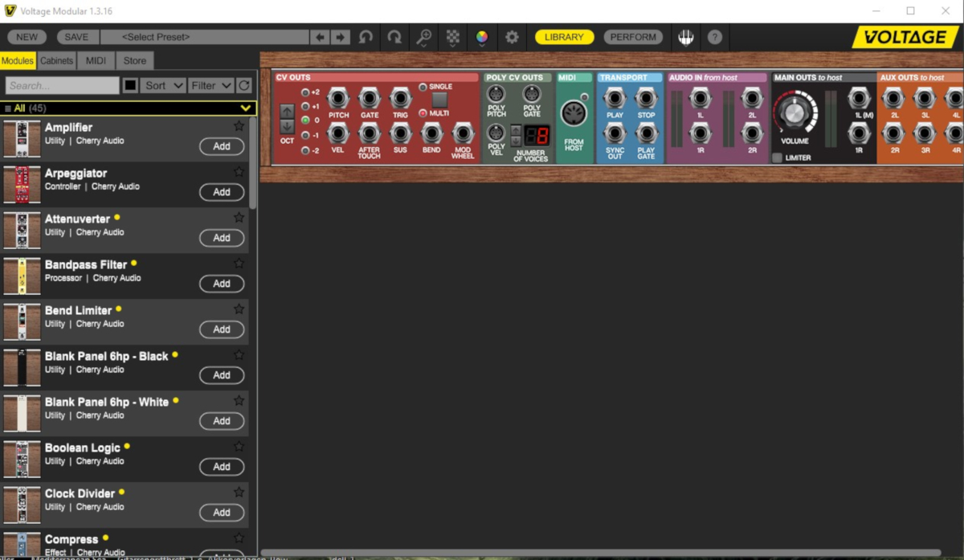Switch to the Store tab
The image size is (964, 560).
point(135,60)
